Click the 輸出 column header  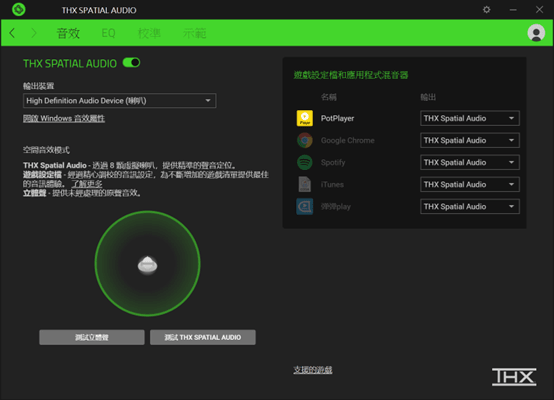coord(428,97)
